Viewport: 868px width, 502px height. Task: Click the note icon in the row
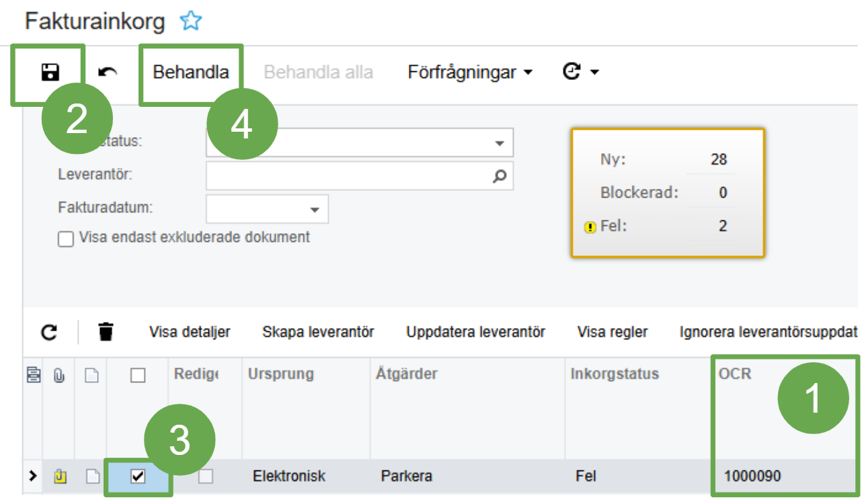[x=91, y=476]
